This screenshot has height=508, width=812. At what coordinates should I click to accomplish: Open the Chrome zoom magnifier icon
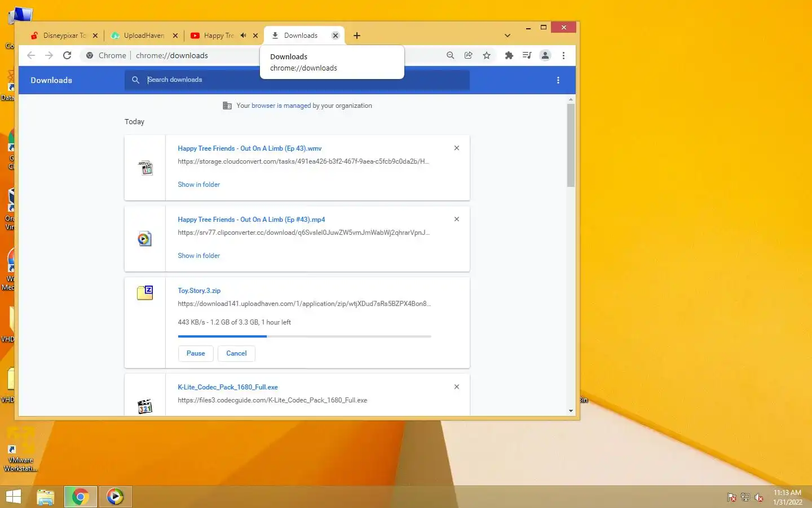450,55
